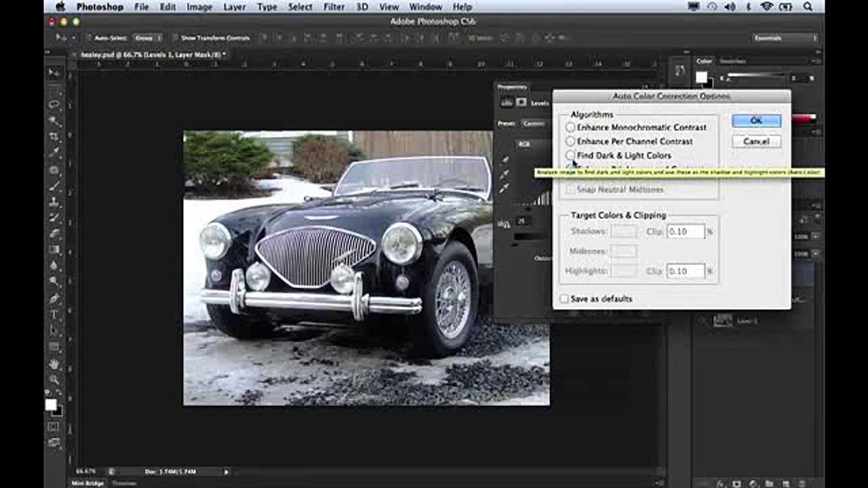Select the Move tool in the toolbox

[x=54, y=73]
